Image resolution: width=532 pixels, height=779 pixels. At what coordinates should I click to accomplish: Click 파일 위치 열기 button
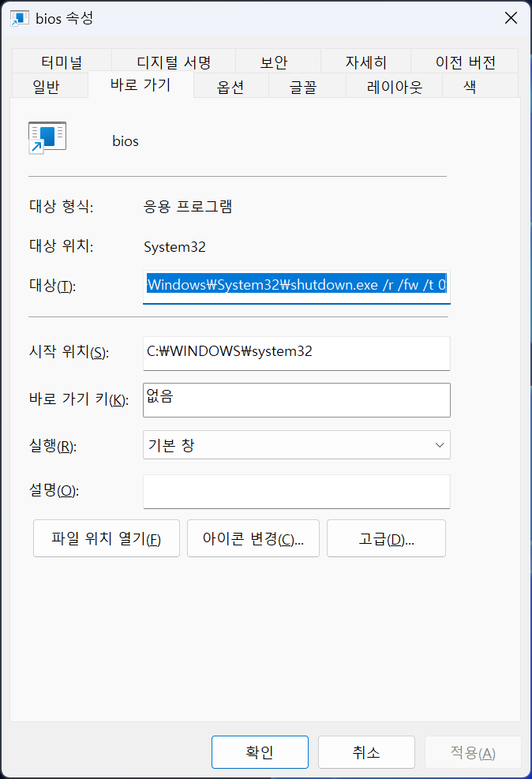tap(107, 538)
